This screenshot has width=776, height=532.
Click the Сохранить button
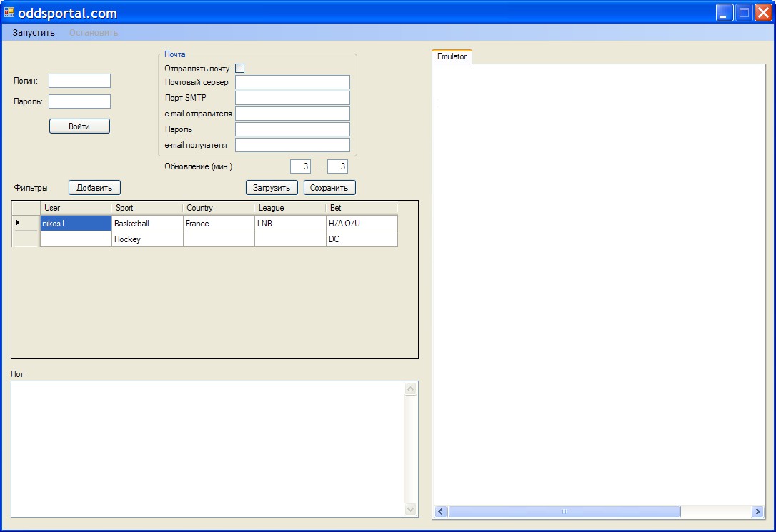tap(329, 187)
